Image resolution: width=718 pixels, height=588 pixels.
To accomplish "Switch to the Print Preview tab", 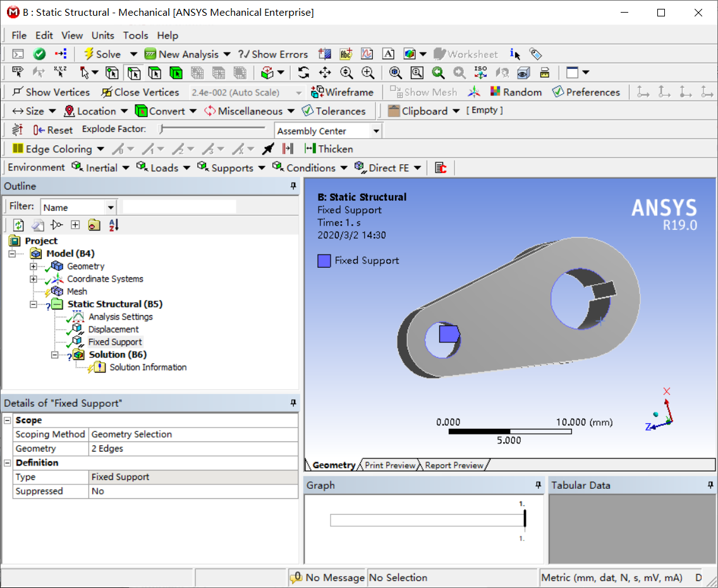I will click(390, 465).
